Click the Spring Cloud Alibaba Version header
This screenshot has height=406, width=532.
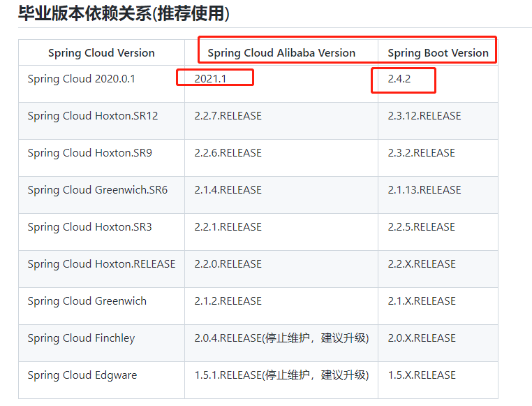pyautogui.click(x=281, y=53)
